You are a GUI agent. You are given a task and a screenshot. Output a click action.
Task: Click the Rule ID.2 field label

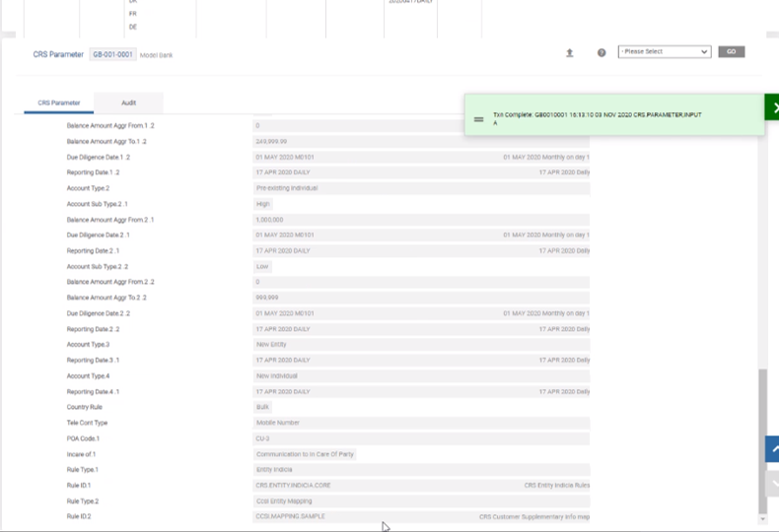click(79, 516)
